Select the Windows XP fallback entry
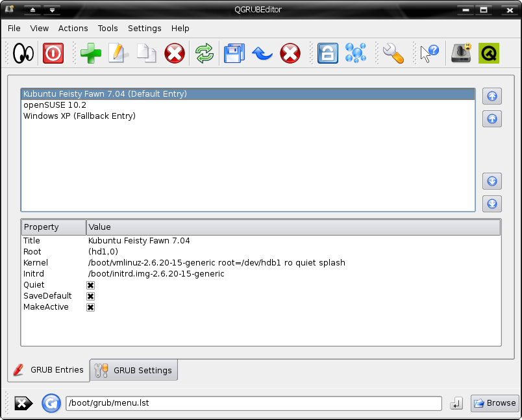 79,116
